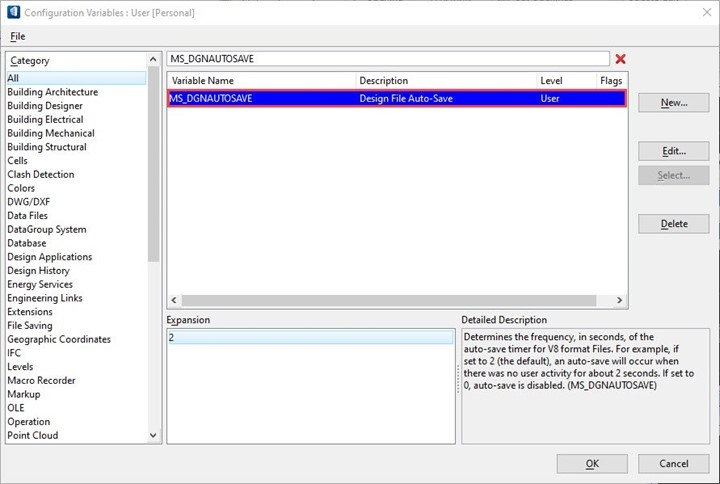Close the Configuration Variables dialog
720x484 pixels.
click(x=707, y=12)
